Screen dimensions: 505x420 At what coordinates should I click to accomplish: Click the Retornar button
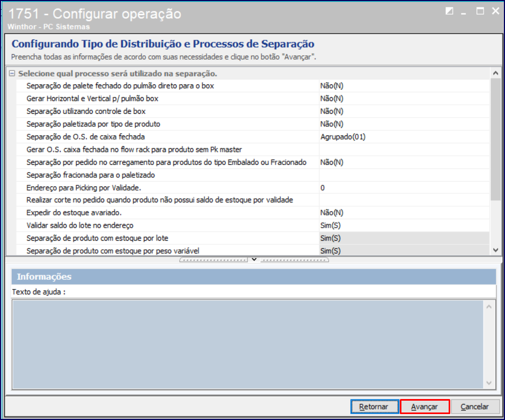375,407
